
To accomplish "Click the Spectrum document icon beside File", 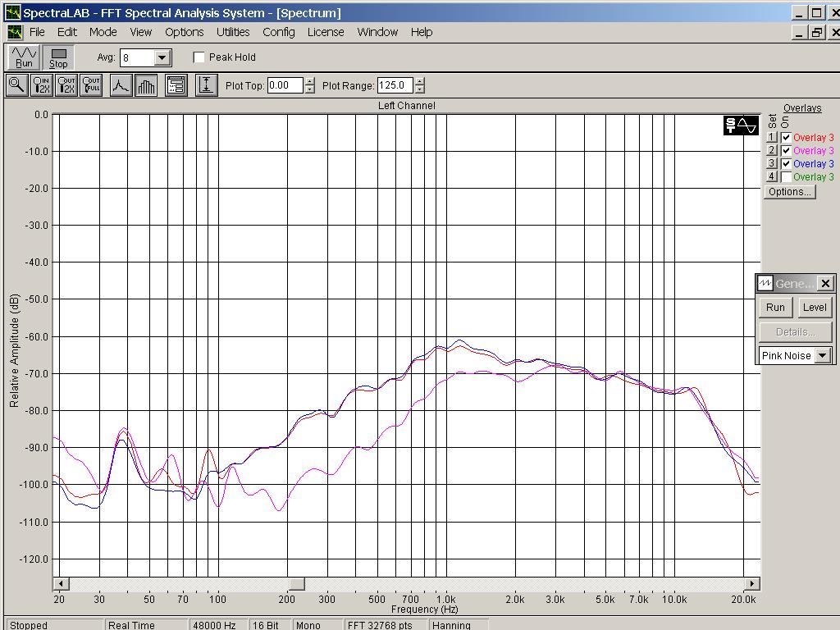I will [x=15, y=32].
